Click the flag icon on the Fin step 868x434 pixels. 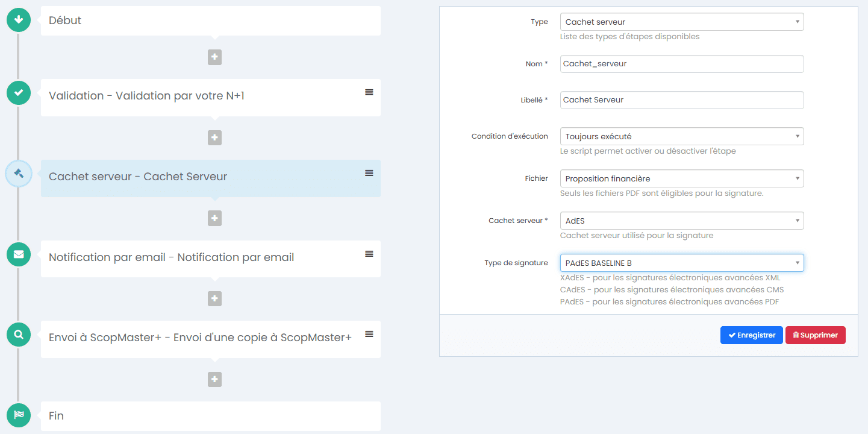point(18,415)
